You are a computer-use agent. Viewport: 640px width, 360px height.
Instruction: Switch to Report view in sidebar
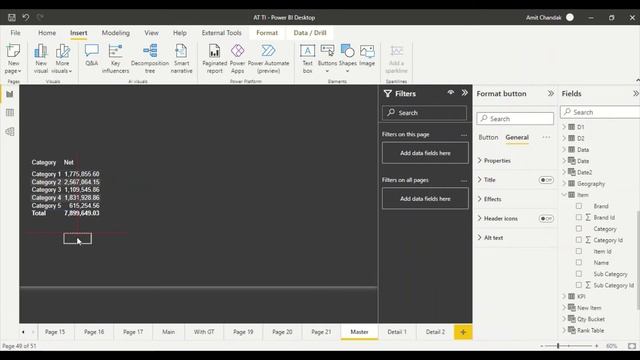pos(10,94)
